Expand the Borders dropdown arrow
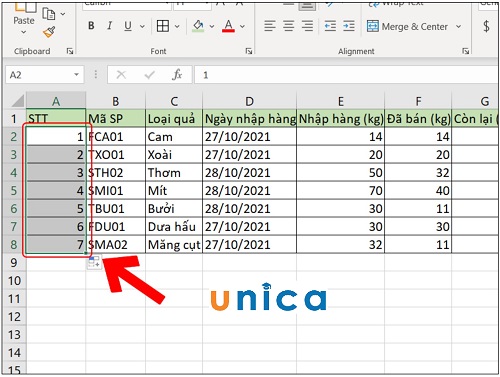 point(177,26)
